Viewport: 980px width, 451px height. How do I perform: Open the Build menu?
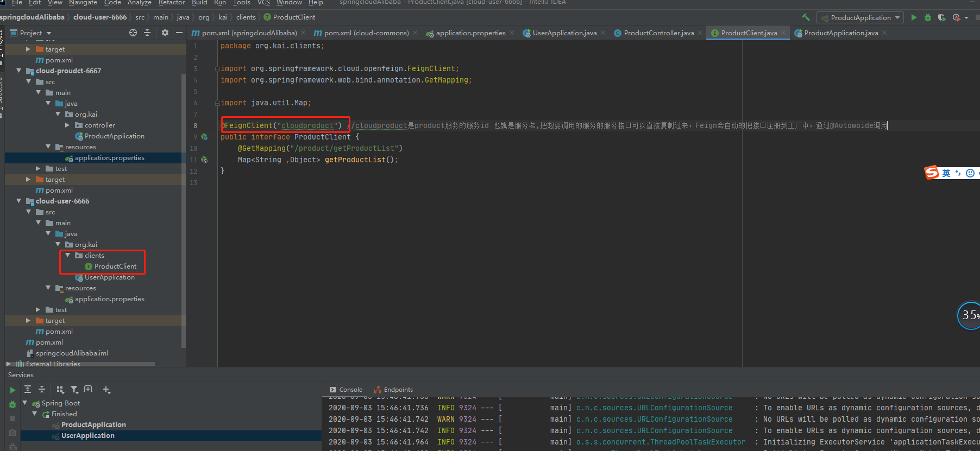click(199, 3)
